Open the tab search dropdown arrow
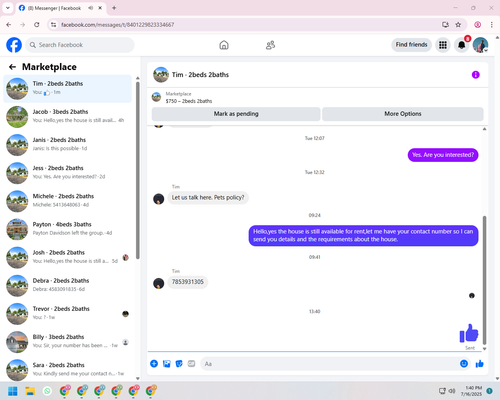 (8, 8)
